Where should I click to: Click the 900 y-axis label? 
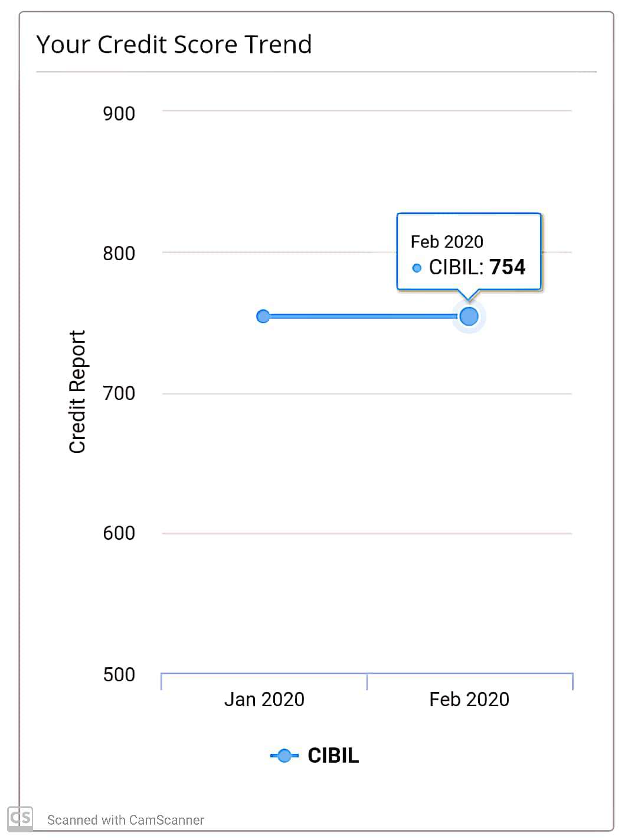tap(119, 113)
